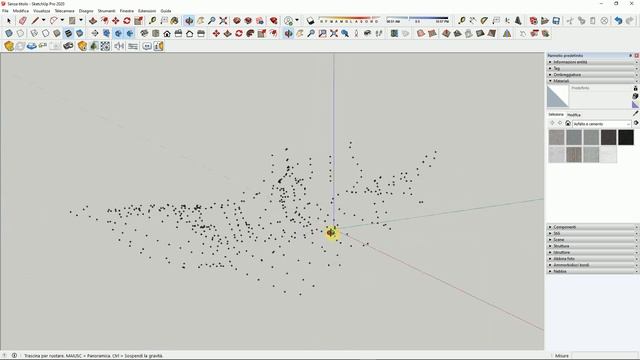Image resolution: width=640 pixels, height=360 pixels.
Task: Expand the Nebbia panel
Action: [593, 271]
